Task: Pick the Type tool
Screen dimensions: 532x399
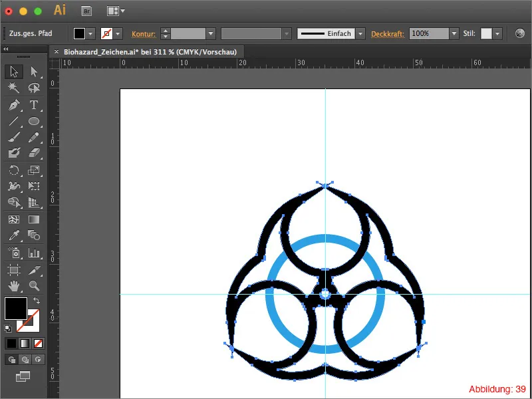Action: 34,105
